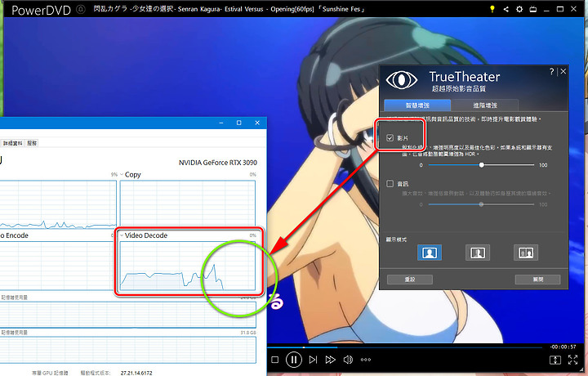The width and height of the screenshot is (588, 376).
Task: Click the audio enhancement slider handle
Action: point(481,204)
